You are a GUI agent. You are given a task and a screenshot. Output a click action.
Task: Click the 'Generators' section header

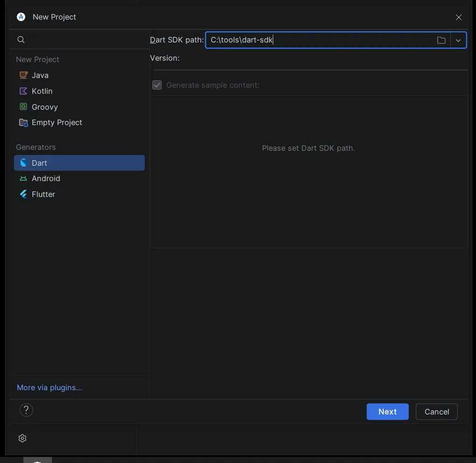click(36, 147)
